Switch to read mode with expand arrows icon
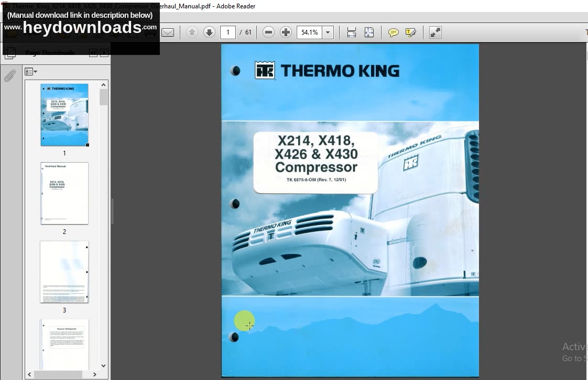 (435, 32)
